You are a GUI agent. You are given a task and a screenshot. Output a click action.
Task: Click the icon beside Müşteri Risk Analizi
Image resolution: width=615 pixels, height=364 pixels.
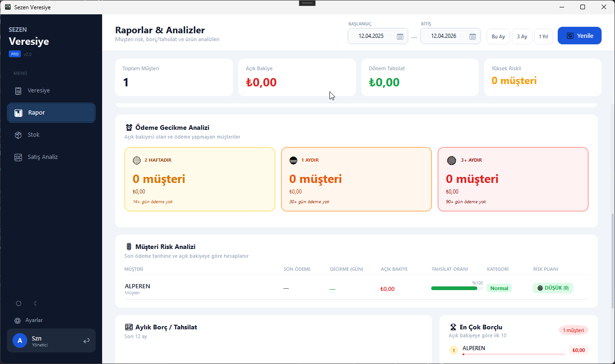click(x=129, y=247)
